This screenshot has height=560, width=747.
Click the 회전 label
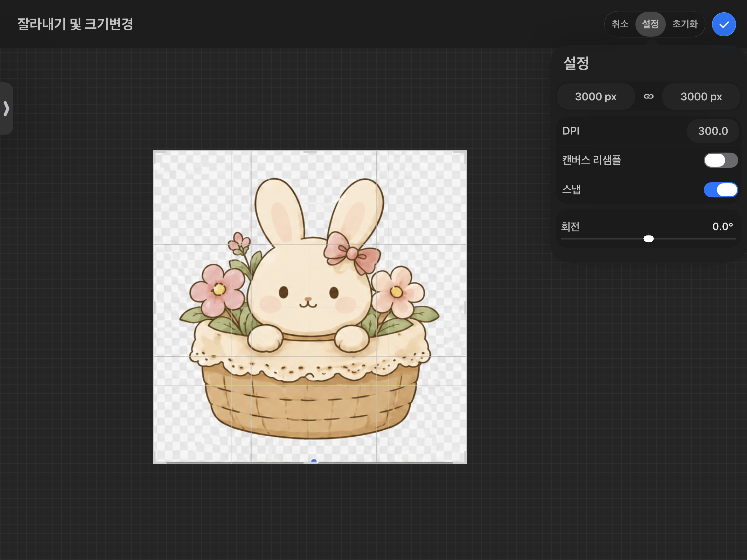click(x=570, y=226)
